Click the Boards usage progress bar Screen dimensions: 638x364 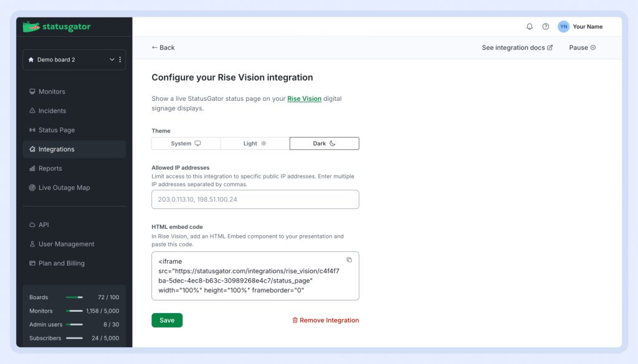75,297
